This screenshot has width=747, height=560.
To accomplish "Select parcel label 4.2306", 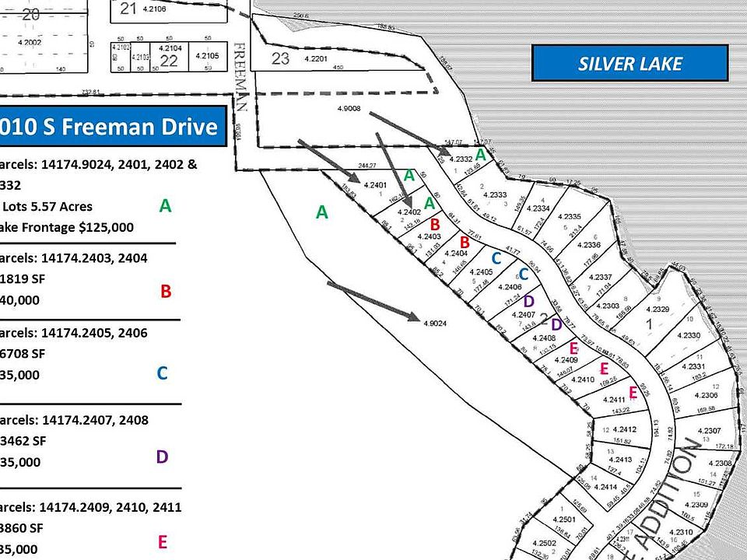I will click(x=706, y=395).
